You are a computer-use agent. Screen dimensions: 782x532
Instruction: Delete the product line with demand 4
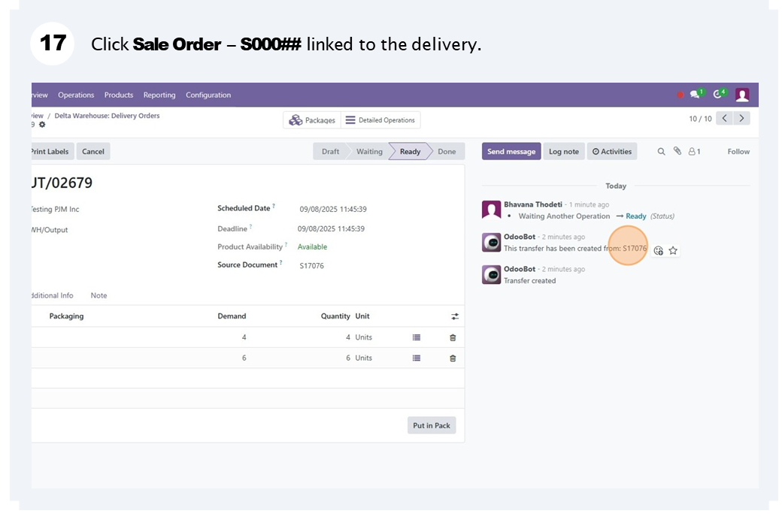[453, 337]
